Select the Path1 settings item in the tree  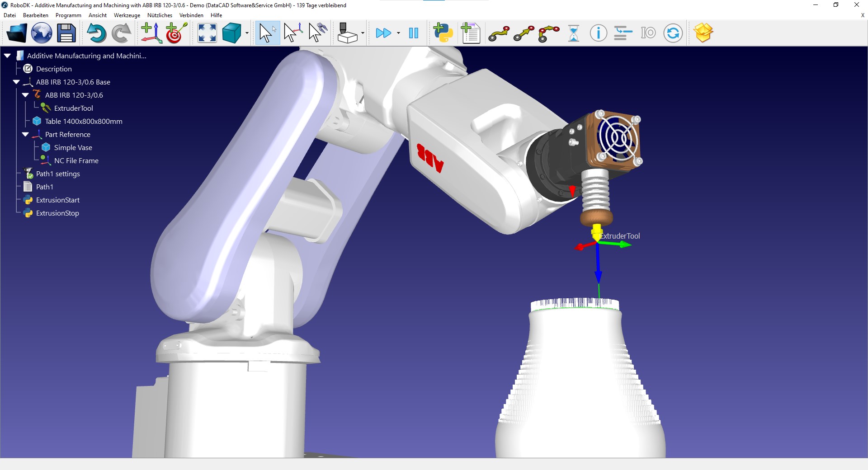58,174
